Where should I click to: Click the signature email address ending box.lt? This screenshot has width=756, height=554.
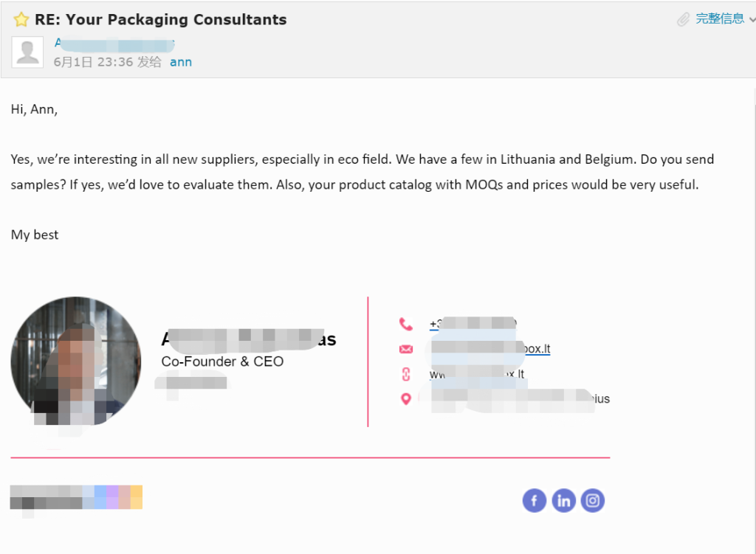(x=490, y=348)
